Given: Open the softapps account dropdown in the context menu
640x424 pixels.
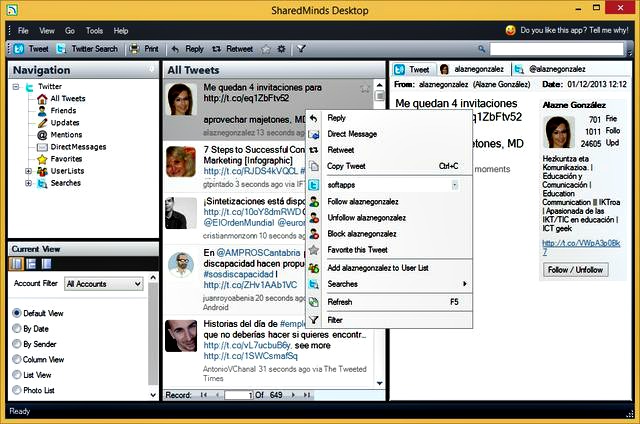Looking at the screenshot, I should coord(455,185).
